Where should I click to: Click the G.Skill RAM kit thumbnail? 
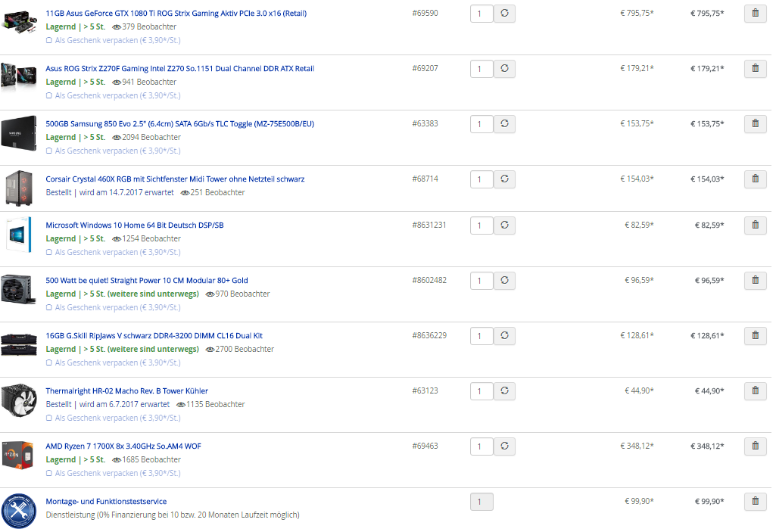[19, 344]
